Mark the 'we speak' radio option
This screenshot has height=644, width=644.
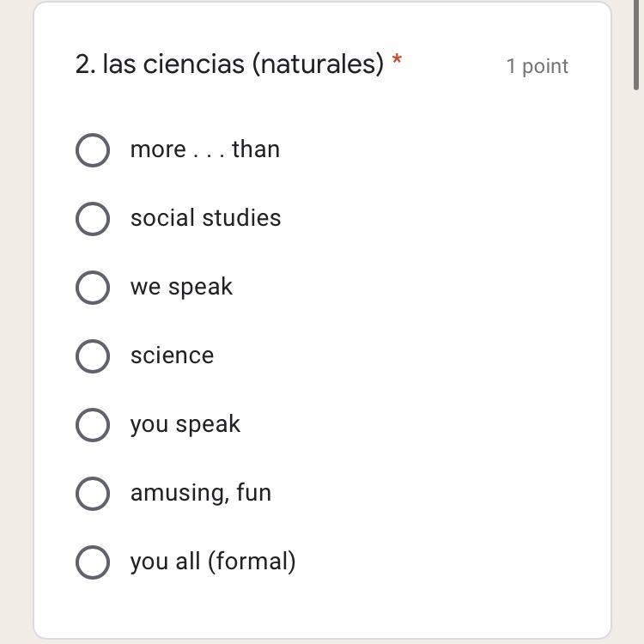93,288
